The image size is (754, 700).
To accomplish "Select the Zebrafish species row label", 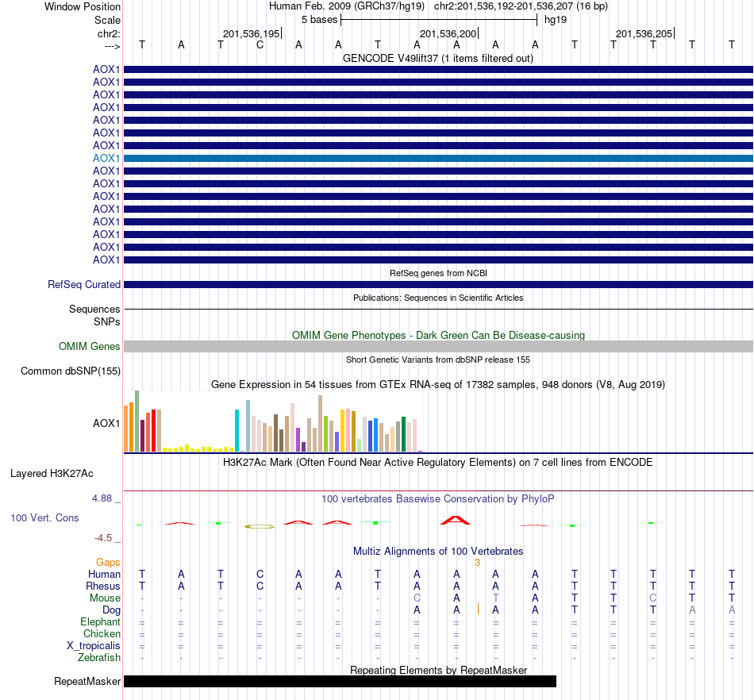I will 99,657.
